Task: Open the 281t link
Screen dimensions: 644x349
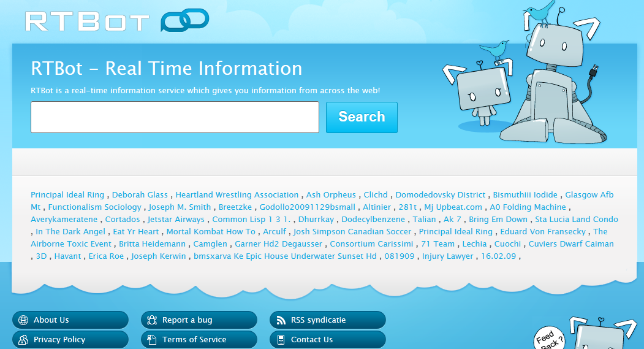Action: coord(408,207)
